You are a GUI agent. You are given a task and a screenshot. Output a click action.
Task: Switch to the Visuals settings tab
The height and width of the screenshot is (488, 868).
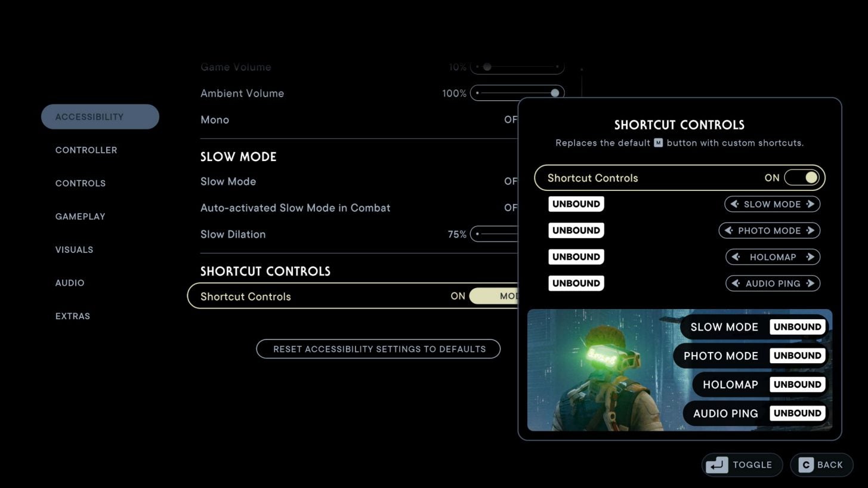[75, 250]
